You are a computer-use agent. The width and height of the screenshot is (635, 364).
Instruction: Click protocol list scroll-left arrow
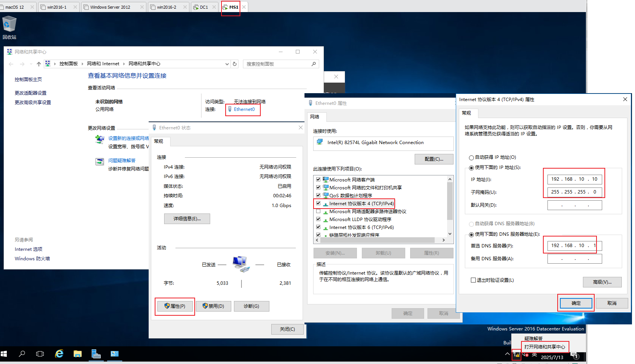[317, 240]
